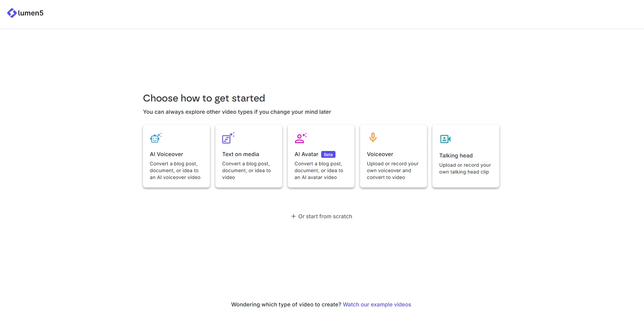Click description ending in 'an AI voiceover video'
This screenshot has height=317, width=644.
(x=175, y=171)
